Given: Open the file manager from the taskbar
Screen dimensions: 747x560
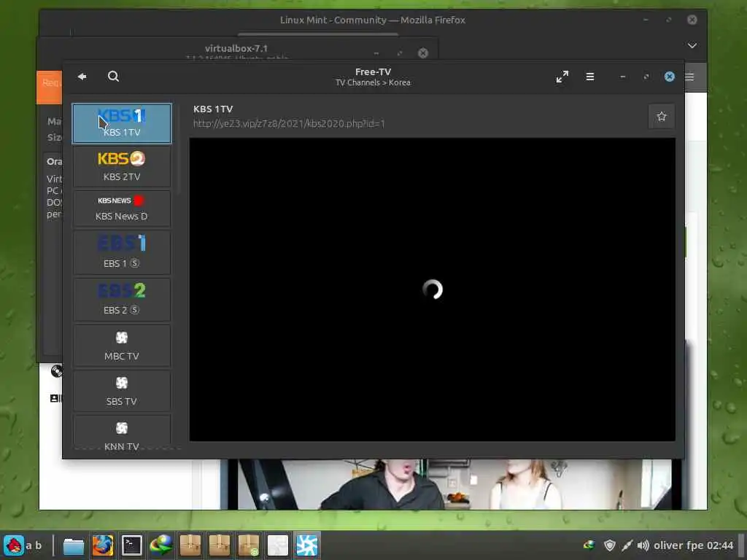Looking at the screenshot, I should pyautogui.click(x=74, y=545).
